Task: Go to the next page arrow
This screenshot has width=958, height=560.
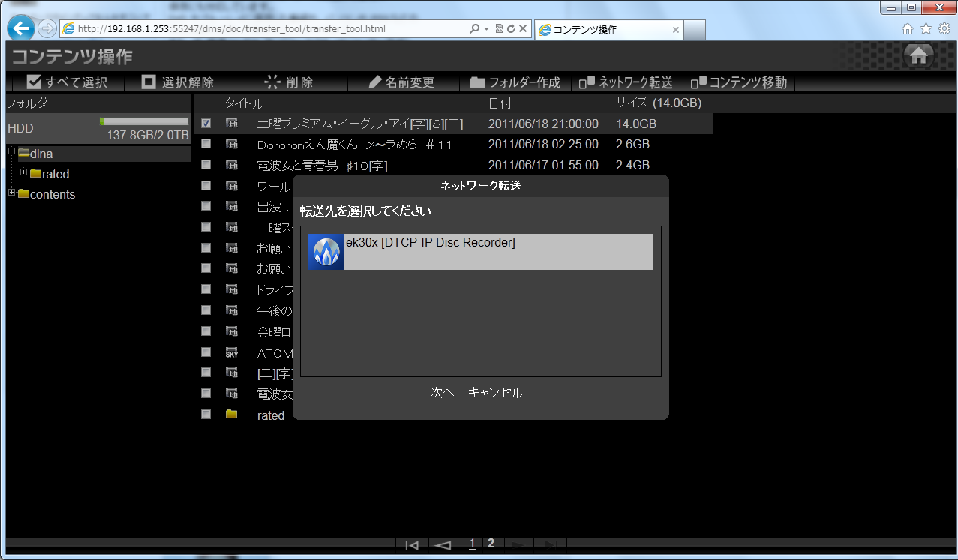Action: coord(518,545)
